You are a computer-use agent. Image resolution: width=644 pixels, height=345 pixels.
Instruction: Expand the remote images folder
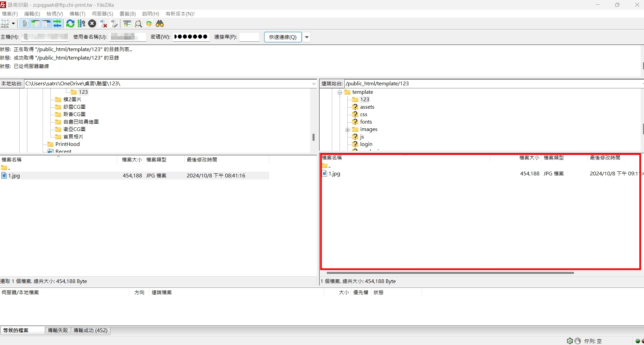tap(347, 130)
